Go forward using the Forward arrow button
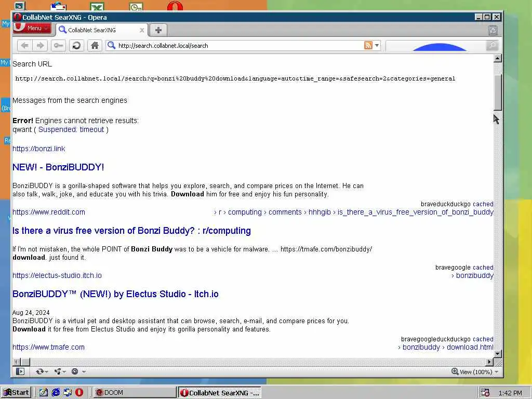The image size is (532, 399). pos(41,46)
